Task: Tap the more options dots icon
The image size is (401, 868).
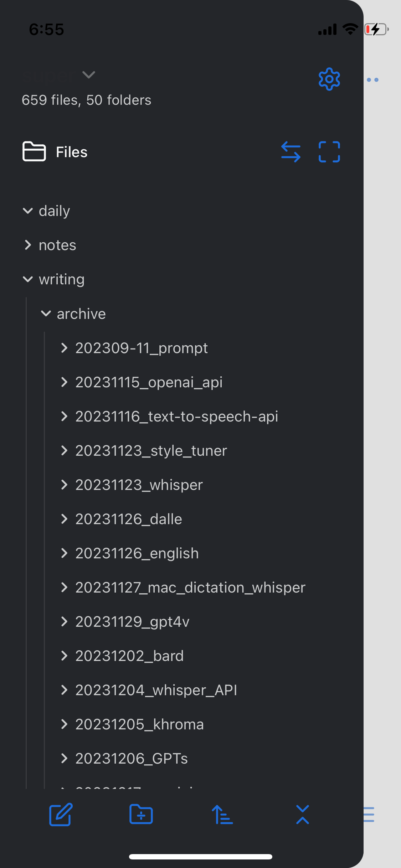Action: [372, 80]
